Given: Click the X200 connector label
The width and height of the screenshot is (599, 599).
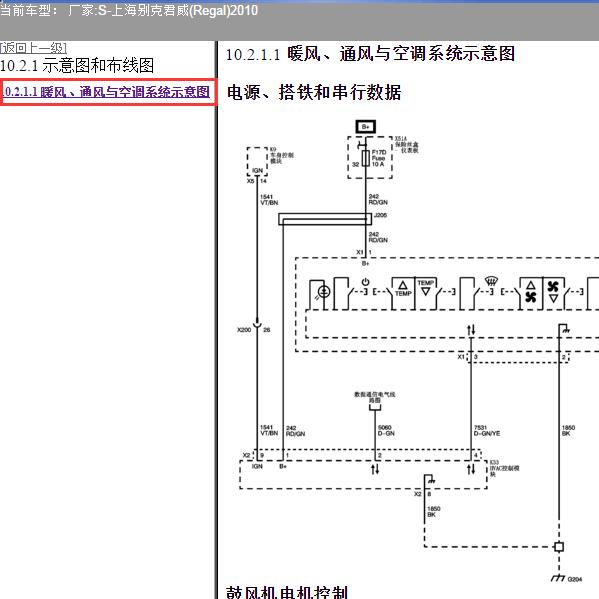Looking at the screenshot, I should pos(244,330).
